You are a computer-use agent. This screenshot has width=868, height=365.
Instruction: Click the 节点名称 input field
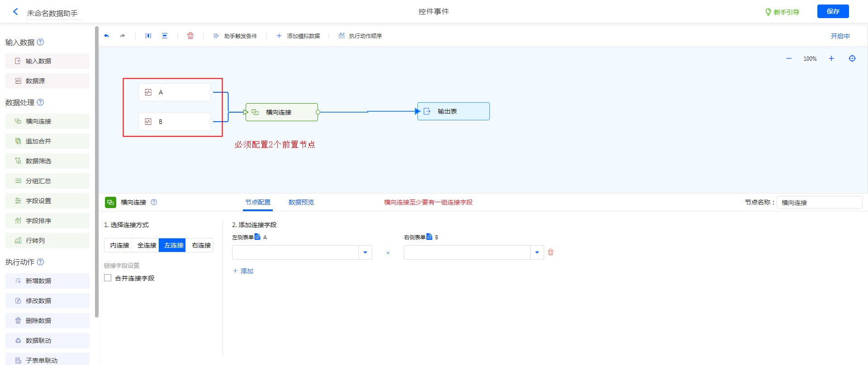coord(819,203)
